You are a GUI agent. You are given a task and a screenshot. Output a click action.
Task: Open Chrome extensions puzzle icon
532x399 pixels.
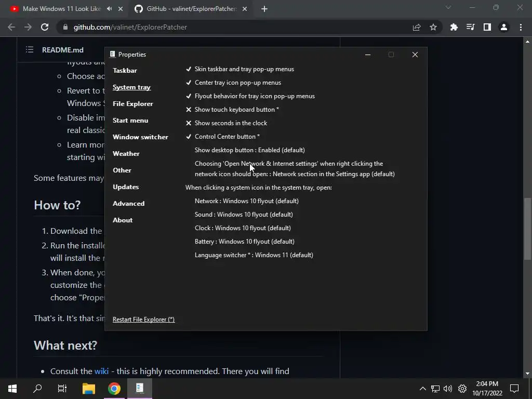click(454, 27)
